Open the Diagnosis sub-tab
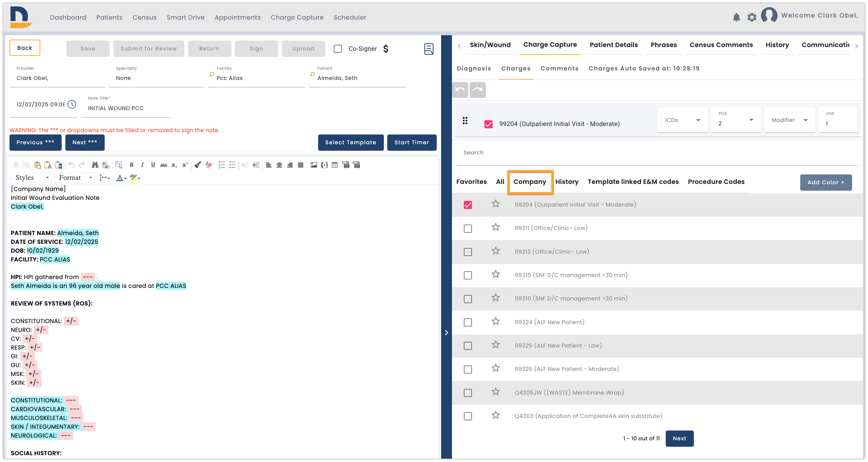868x462 pixels. tap(474, 68)
